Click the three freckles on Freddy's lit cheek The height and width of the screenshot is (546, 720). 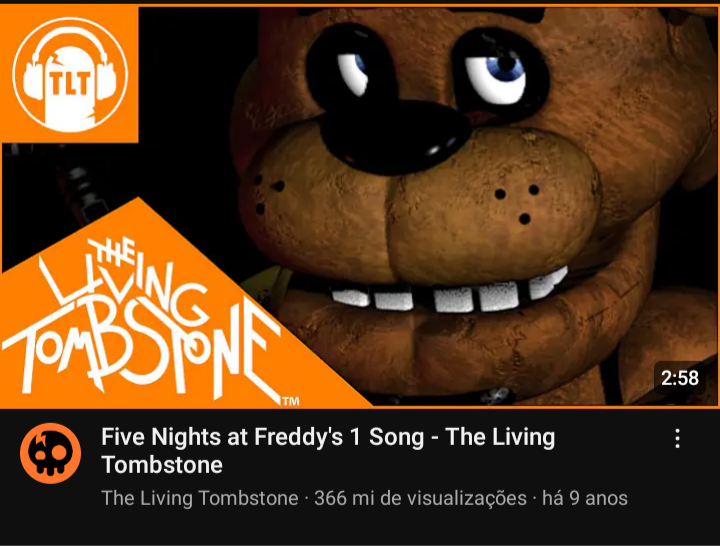pyautogui.click(x=517, y=204)
